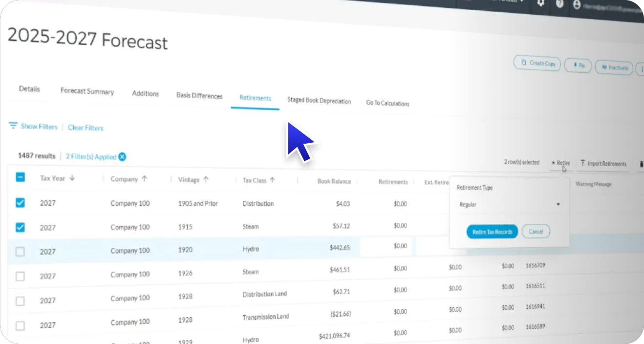Click the Show Filters funnel icon
Viewport: 644px width, 344px height.
(x=13, y=126)
